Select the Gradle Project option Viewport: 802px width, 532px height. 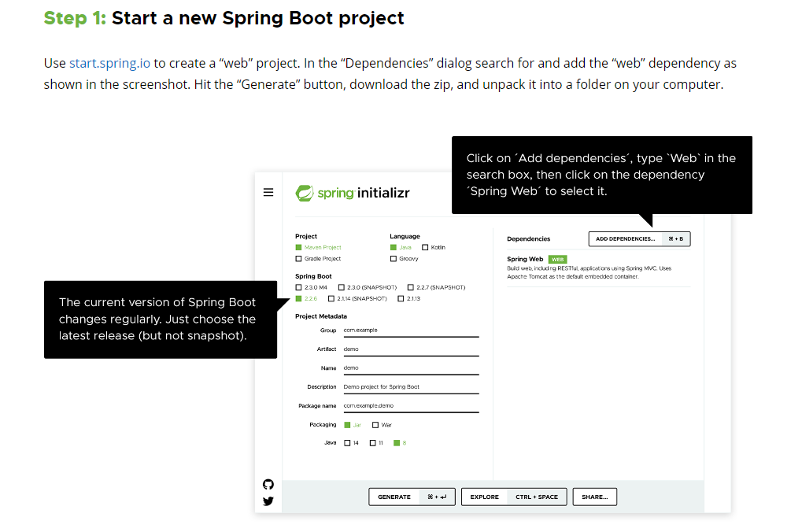click(318, 259)
